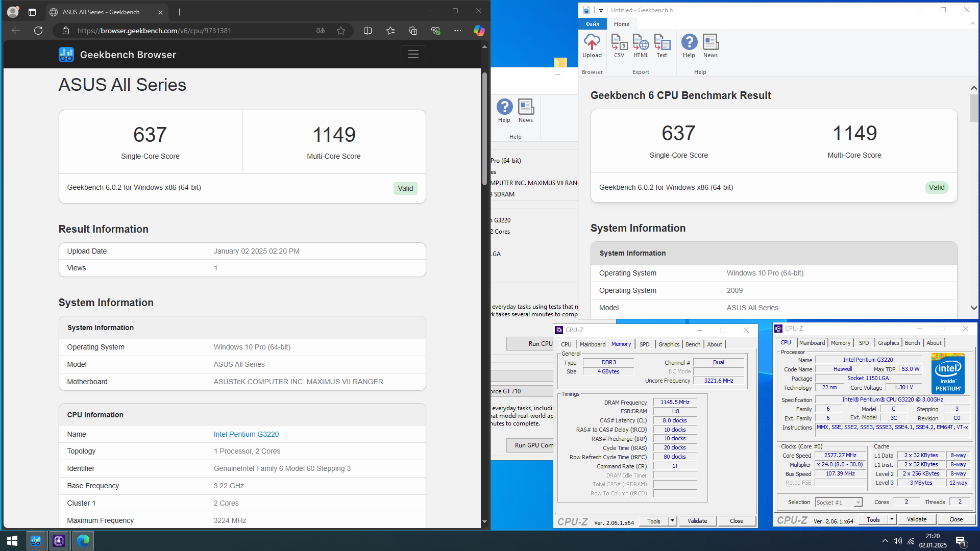Click Run CPU benchmark button
Screen dimensions: 980x551
tap(530, 344)
